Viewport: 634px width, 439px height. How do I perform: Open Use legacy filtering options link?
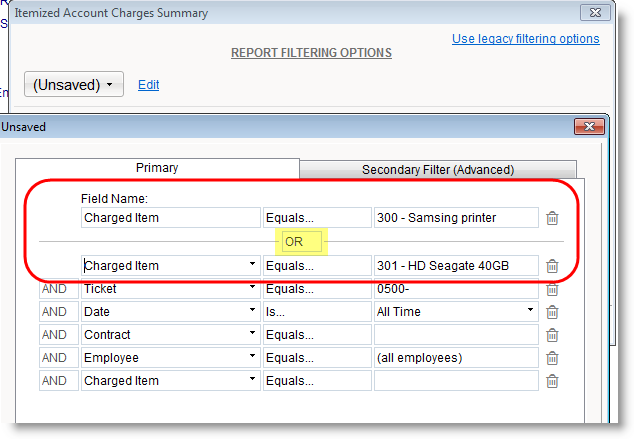point(525,39)
